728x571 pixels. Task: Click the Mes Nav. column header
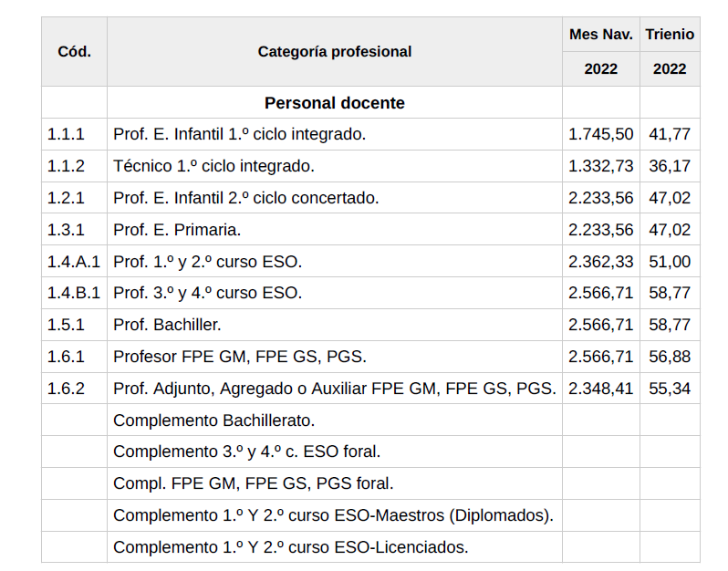[600, 35]
